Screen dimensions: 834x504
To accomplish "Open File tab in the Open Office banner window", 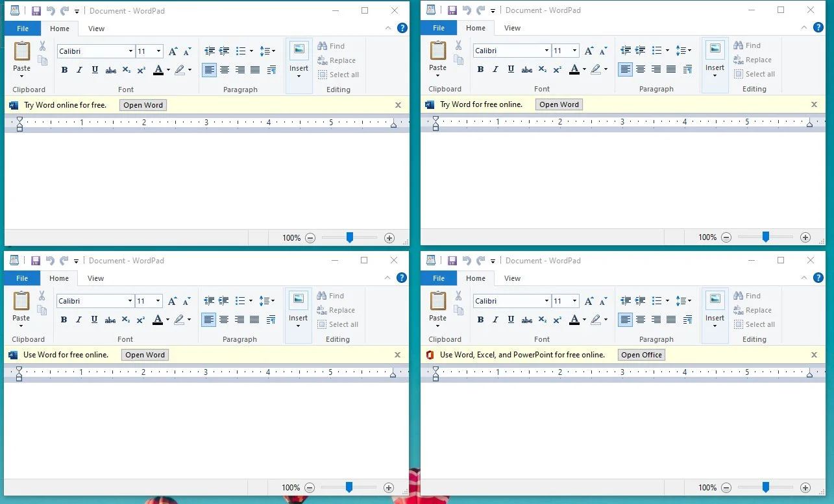I will coord(439,278).
